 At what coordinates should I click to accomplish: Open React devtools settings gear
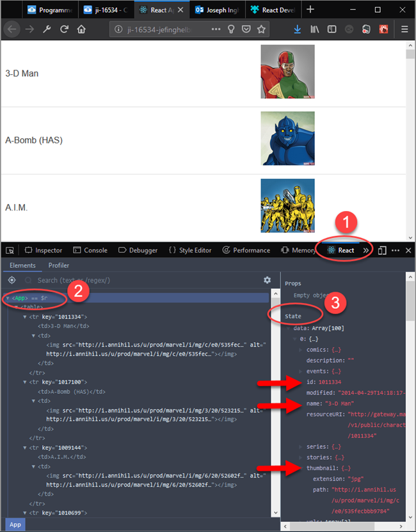tap(268, 280)
